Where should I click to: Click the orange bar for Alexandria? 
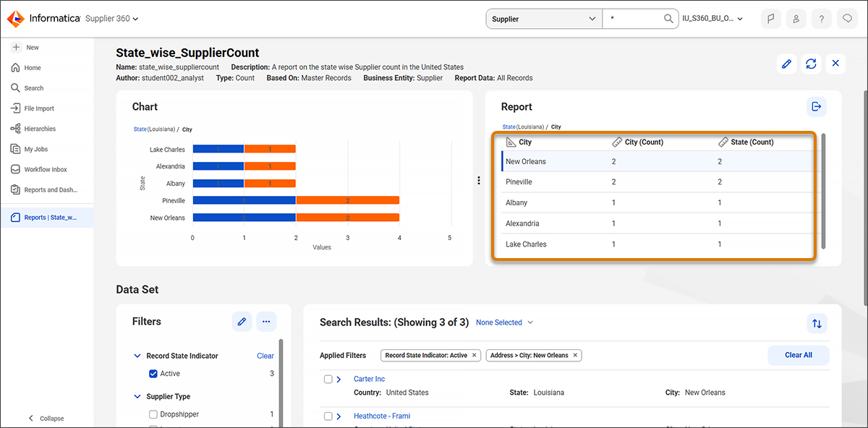tap(270, 166)
